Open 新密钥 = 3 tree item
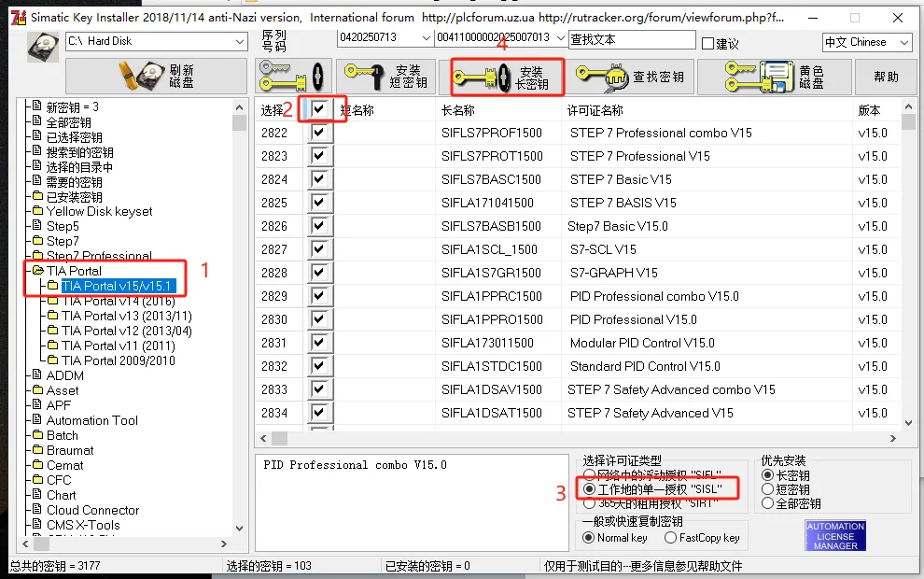The width and height of the screenshot is (924, 579). tap(73, 107)
